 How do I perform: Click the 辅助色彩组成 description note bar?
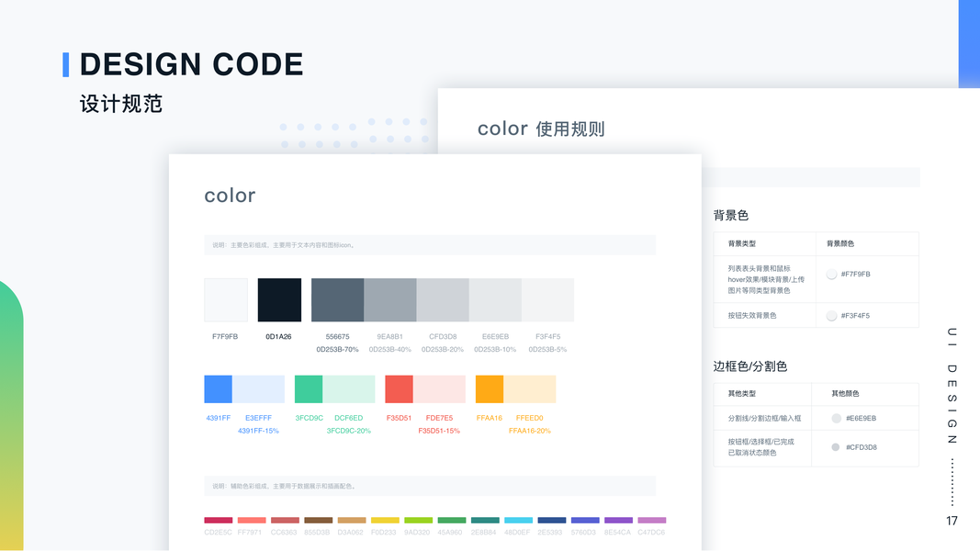(x=430, y=486)
